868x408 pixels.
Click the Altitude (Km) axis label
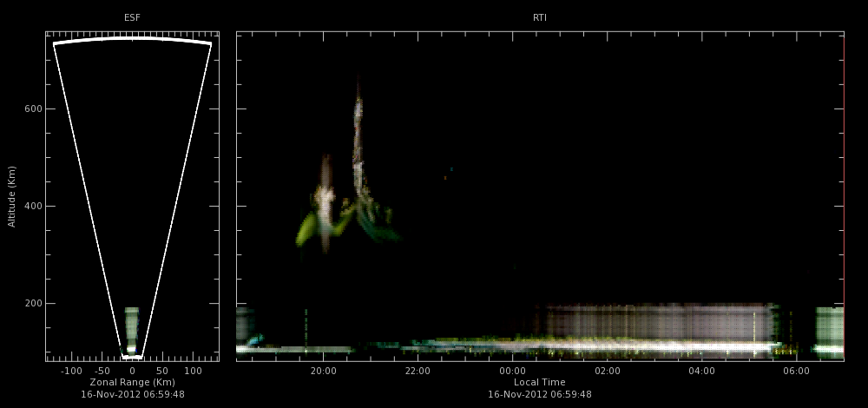coord(11,196)
